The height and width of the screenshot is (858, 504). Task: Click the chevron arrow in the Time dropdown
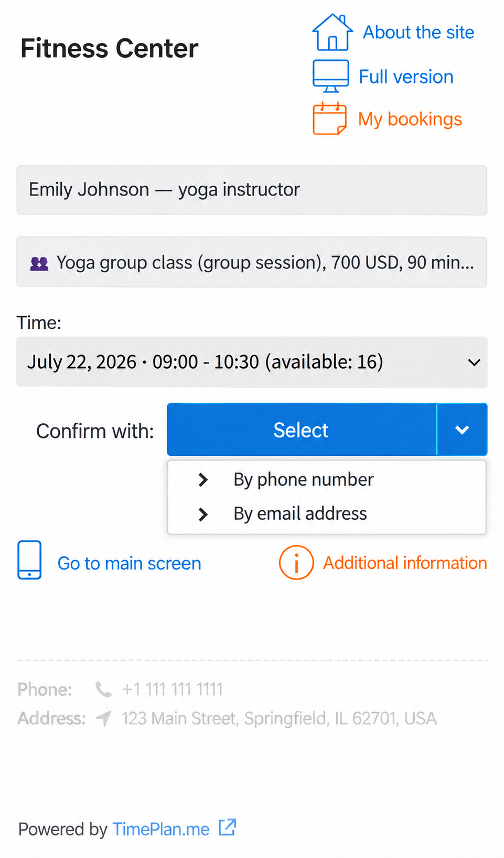474,362
